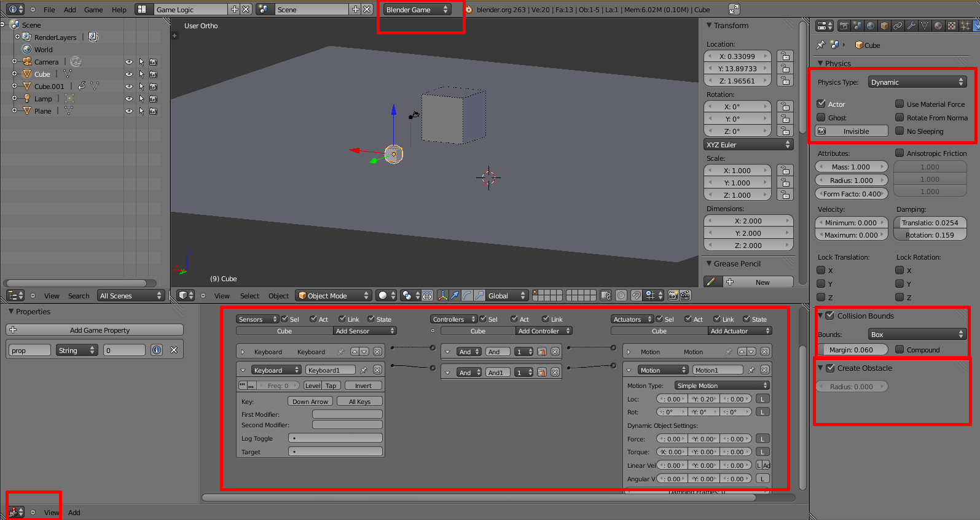
Task: Open the Object properties tab (cube icon)
Action: click(884, 26)
